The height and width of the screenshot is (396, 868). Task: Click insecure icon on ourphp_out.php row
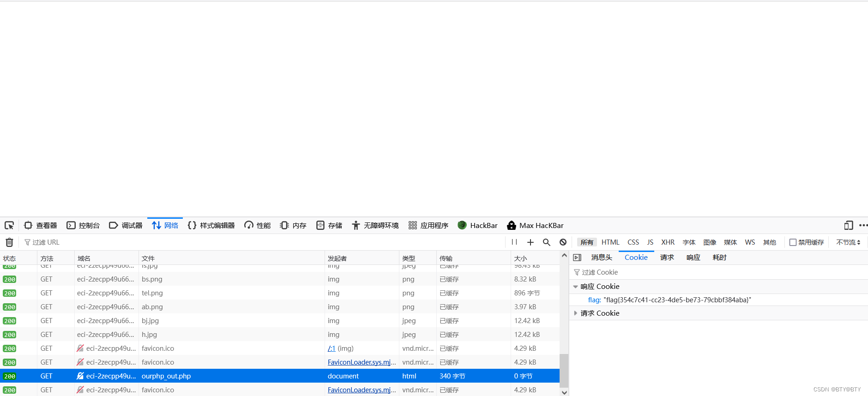point(80,376)
